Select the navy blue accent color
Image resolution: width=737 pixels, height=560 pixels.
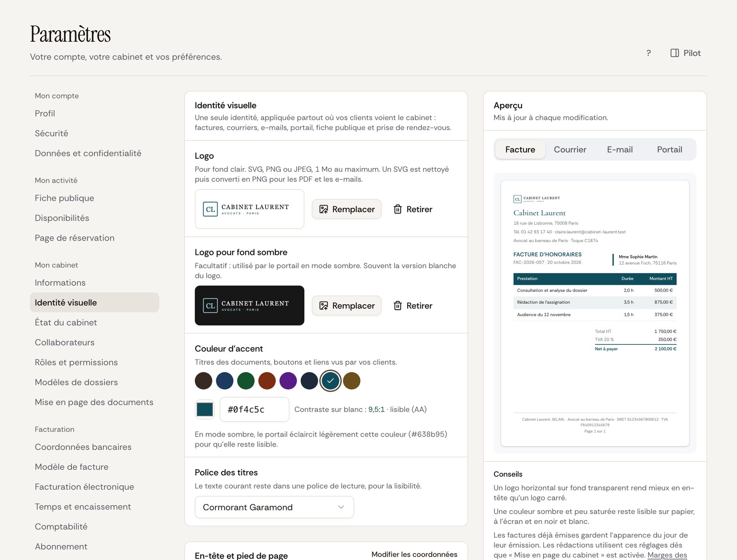click(x=225, y=381)
